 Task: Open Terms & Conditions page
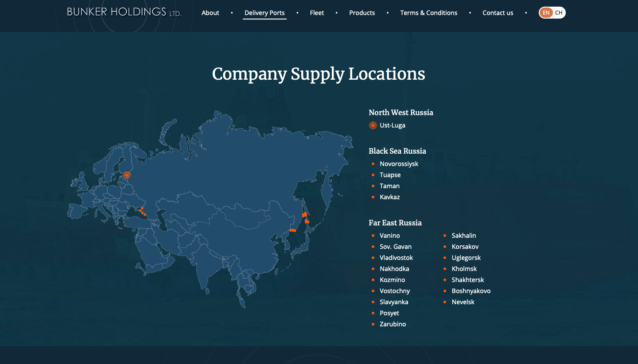[x=429, y=13]
